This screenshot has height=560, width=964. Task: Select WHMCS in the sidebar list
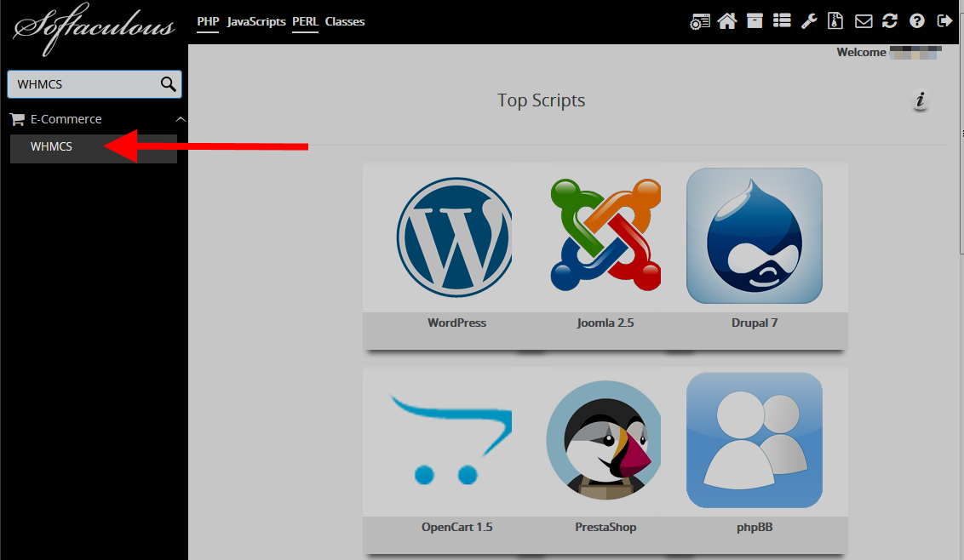(52, 146)
